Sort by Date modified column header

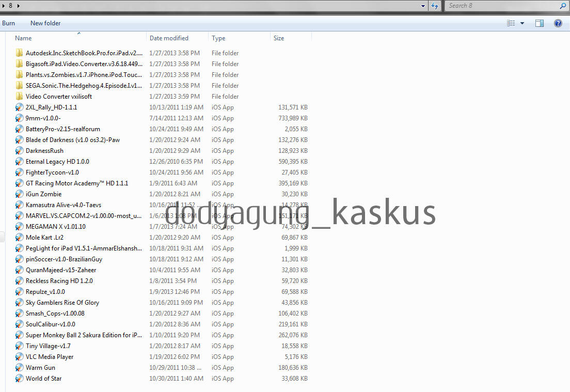(169, 38)
